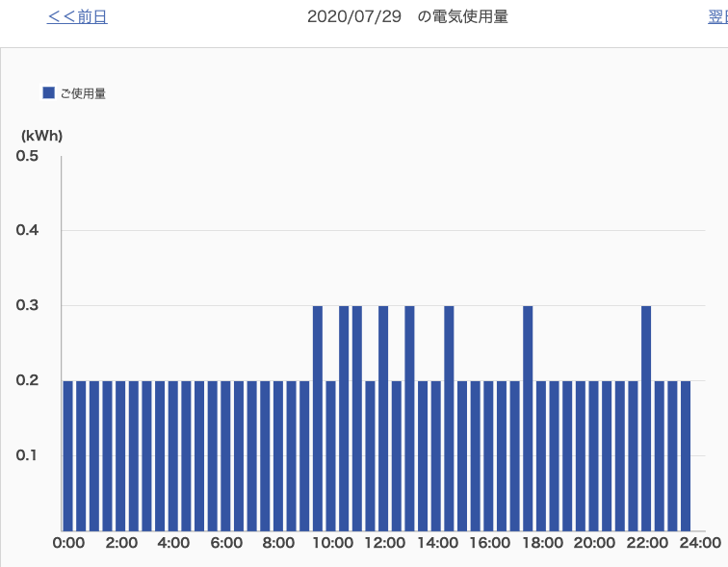Image resolution: width=728 pixels, height=567 pixels.
Task: Click the 18:00 x-axis label
Action: [542, 543]
